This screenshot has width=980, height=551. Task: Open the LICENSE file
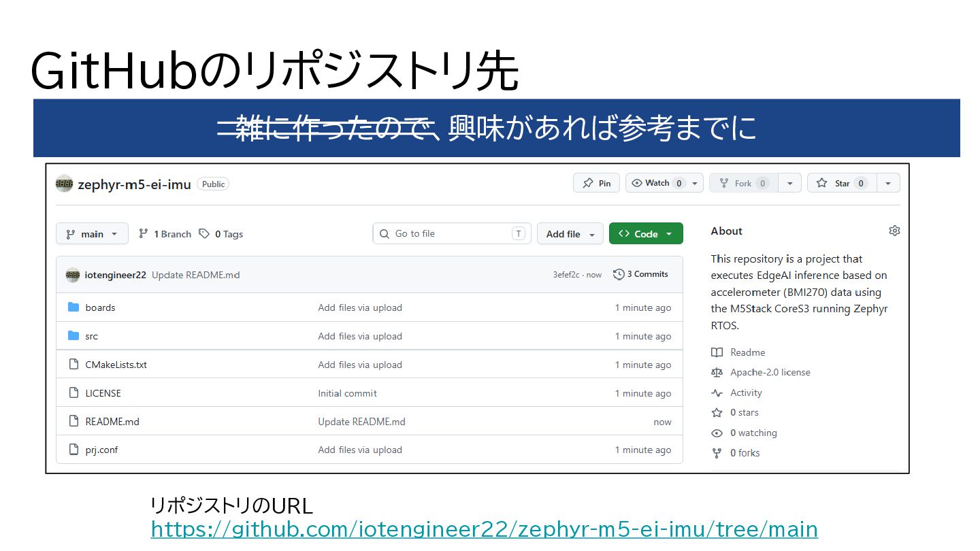[103, 393]
